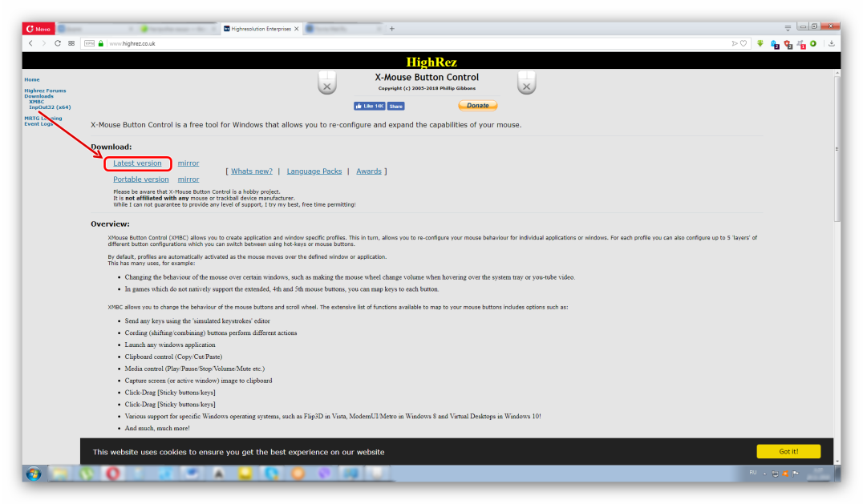863x504 pixels.
Task: Open the Home sidebar link
Action: pyautogui.click(x=32, y=79)
